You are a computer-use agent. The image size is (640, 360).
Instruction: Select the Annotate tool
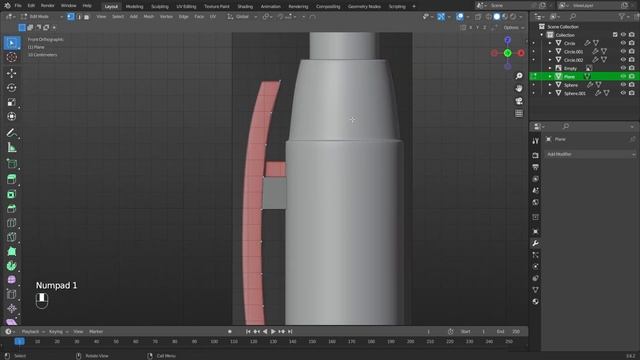pyautogui.click(x=11, y=133)
